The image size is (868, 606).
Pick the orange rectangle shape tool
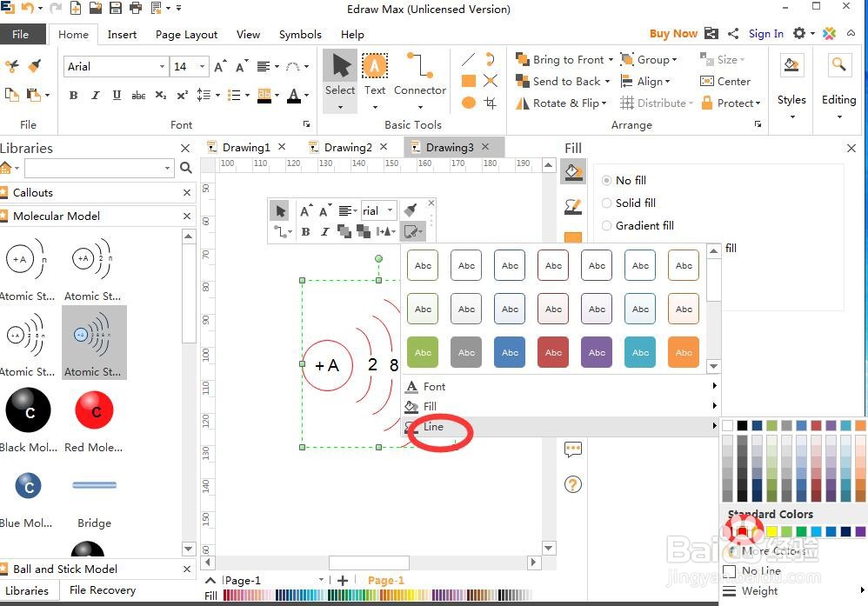pyautogui.click(x=468, y=81)
